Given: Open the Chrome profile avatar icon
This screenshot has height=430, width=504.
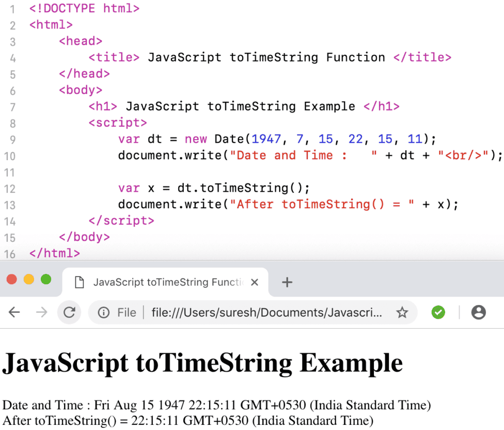Looking at the screenshot, I should point(478,312).
